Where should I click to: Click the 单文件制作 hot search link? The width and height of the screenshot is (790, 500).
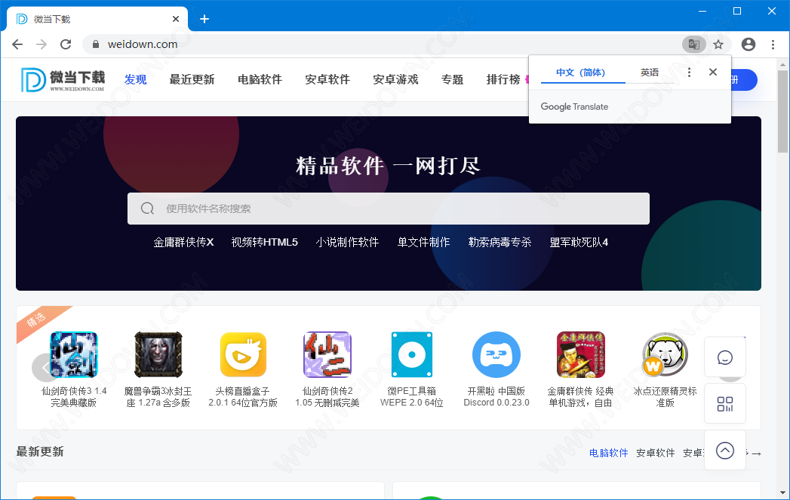pos(424,242)
